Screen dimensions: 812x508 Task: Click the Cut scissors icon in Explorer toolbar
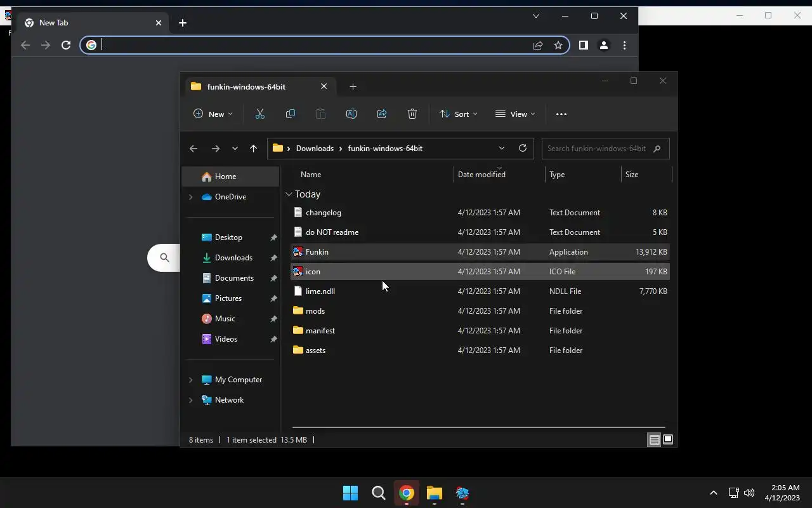point(259,114)
